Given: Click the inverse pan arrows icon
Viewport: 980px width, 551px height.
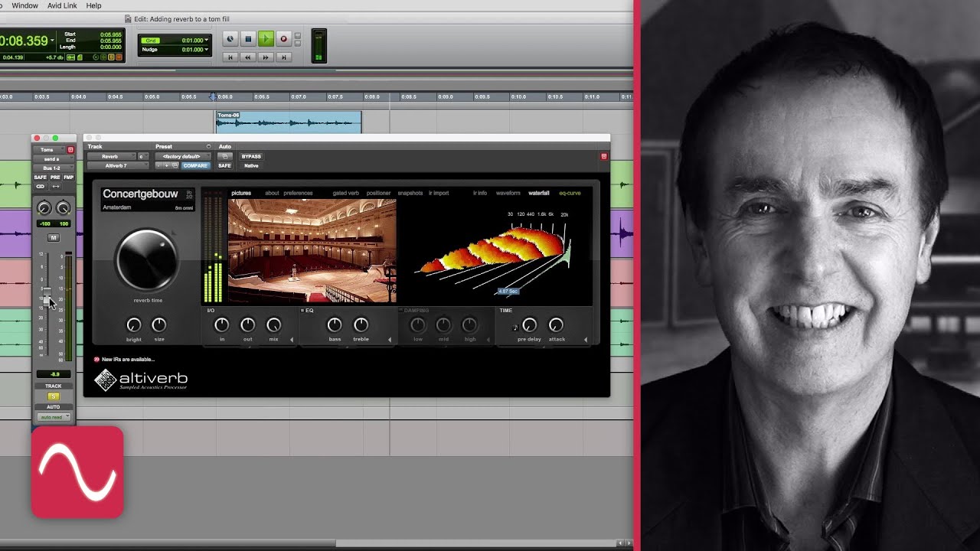Looking at the screenshot, I should point(55,186).
